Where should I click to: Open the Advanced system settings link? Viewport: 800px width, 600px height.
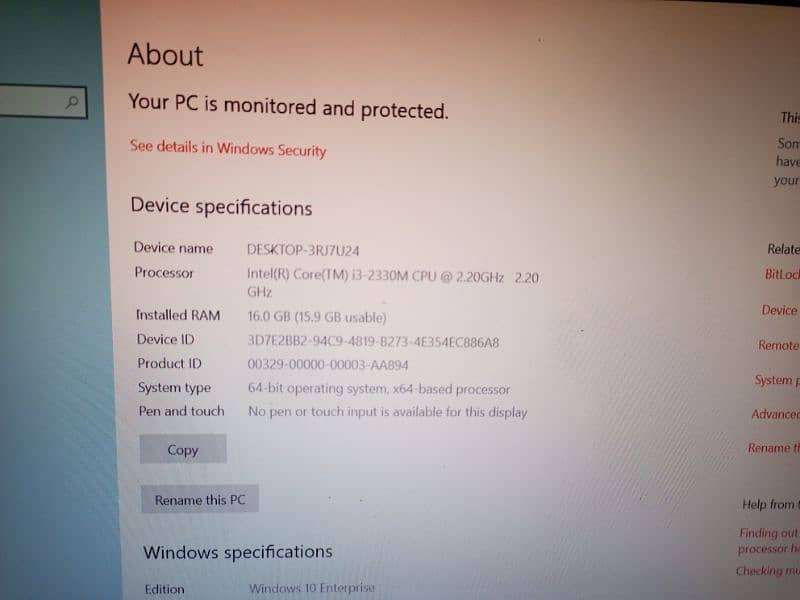(x=775, y=414)
